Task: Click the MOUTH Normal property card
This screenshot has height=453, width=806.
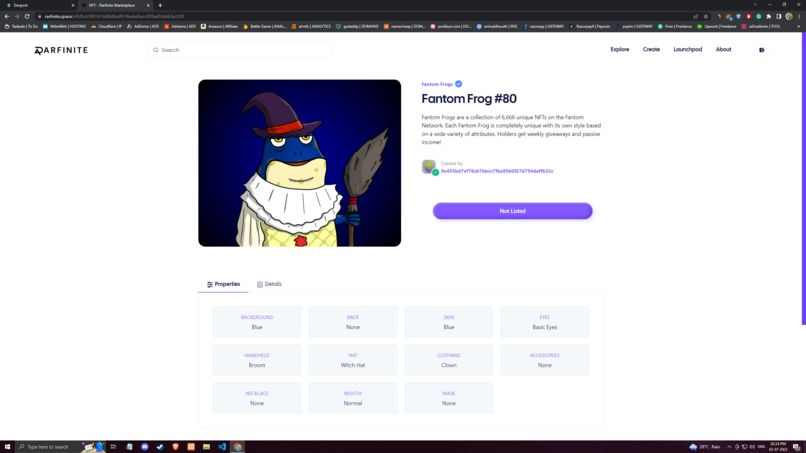Action: [353, 398]
